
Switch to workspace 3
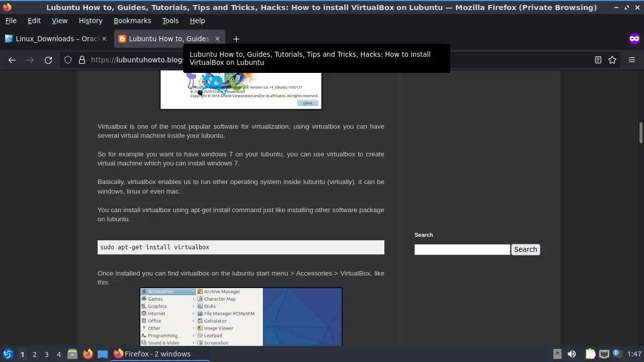tap(46, 354)
